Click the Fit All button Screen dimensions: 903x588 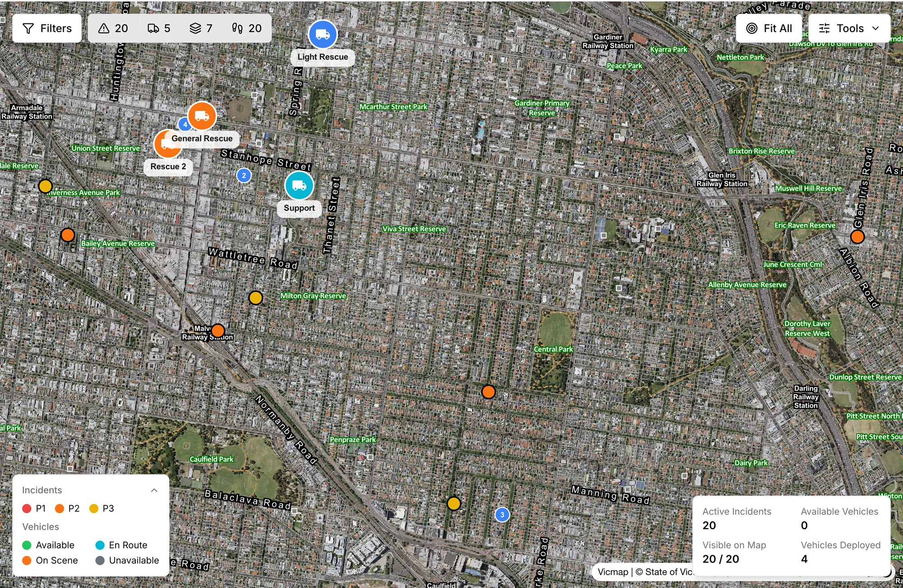769,28
